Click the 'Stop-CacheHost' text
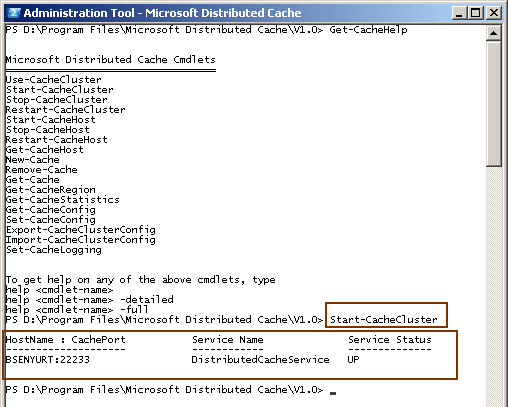The height and width of the screenshot is (407, 508). tap(48, 130)
